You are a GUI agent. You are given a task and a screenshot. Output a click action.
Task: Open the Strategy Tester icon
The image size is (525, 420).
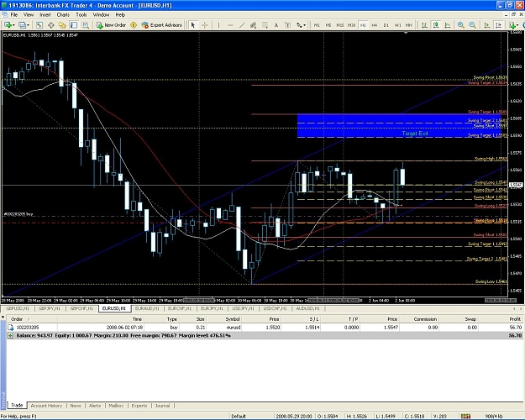[86, 25]
